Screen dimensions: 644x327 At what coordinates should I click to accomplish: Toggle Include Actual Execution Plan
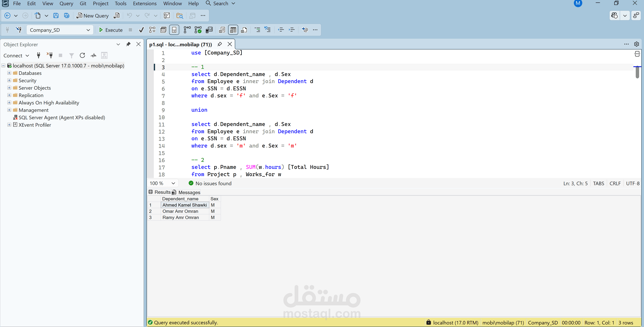click(x=187, y=30)
